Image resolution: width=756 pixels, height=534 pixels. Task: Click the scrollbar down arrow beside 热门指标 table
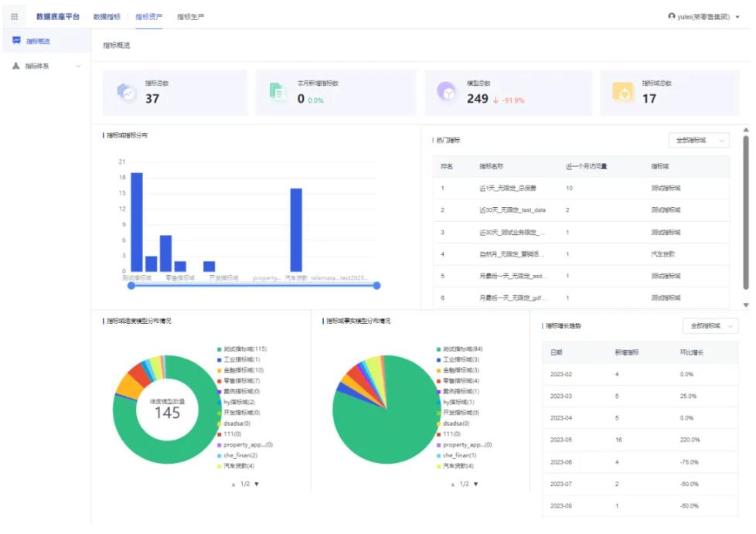tap(746, 304)
